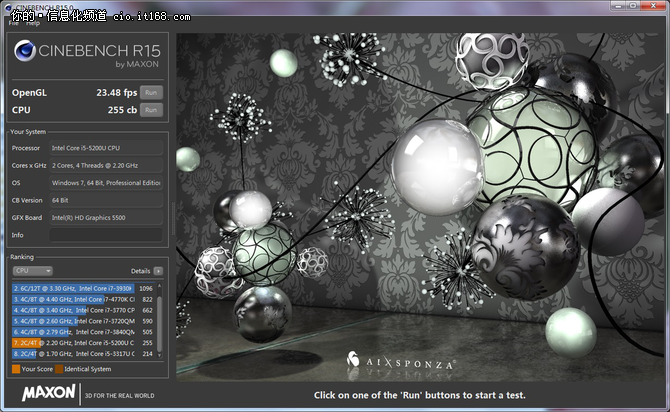Image resolution: width=670 pixels, height=412 pixels.
Task: Click the Details arrow button
Action: pos(158,271)
